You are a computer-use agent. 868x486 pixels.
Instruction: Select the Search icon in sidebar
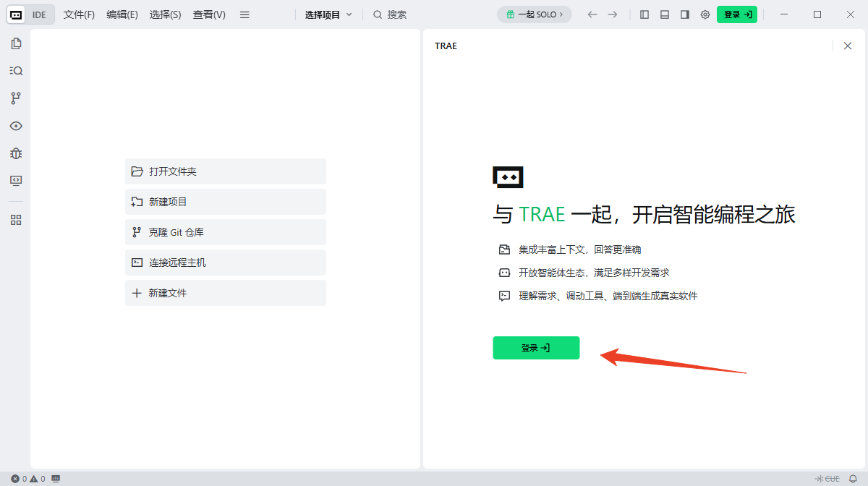15,70
